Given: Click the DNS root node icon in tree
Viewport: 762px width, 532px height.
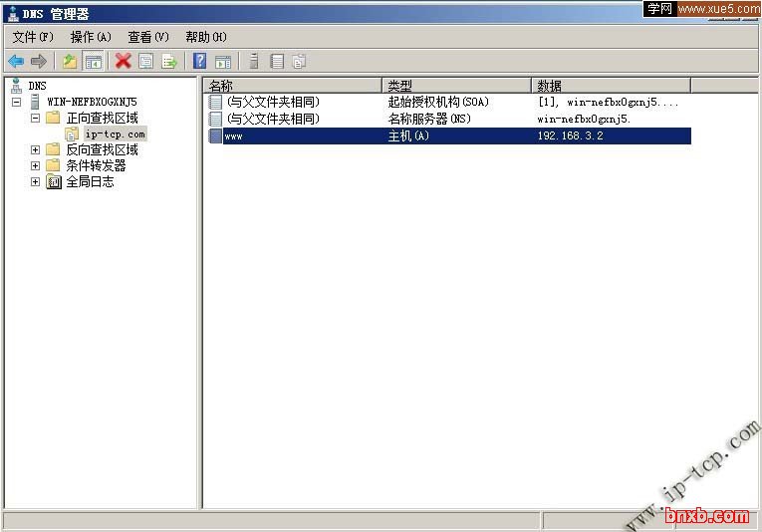Looking at the screenshot, I should tap(17, 86).
